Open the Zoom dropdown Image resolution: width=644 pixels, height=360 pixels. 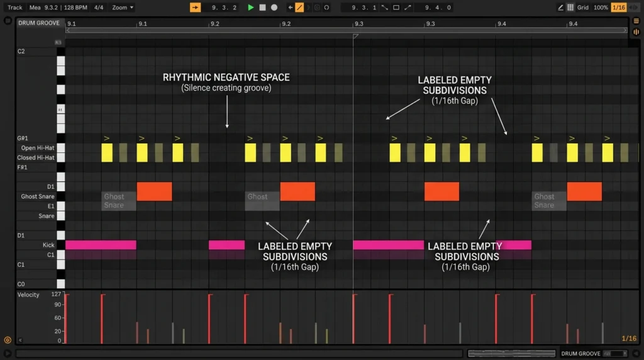(x=123, y=8)
